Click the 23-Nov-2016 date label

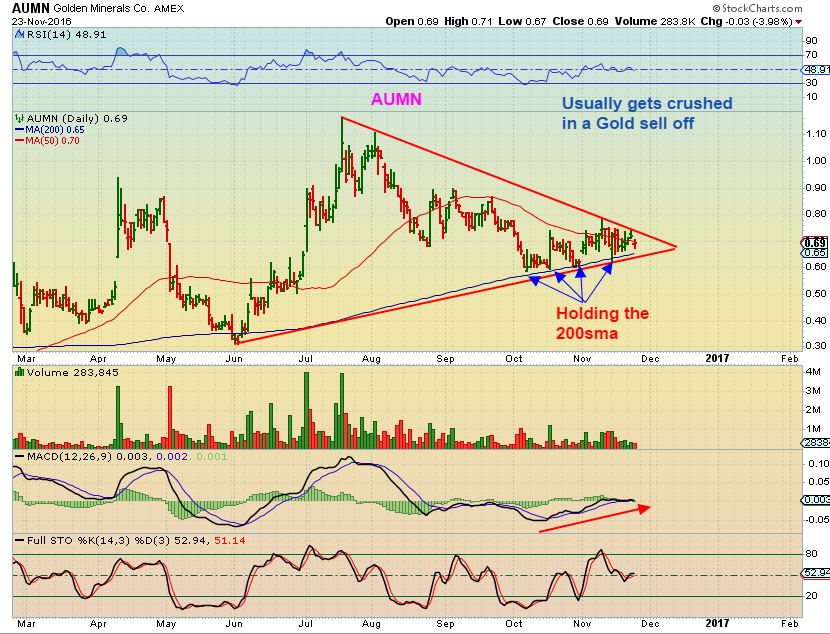tap(41, 22)
